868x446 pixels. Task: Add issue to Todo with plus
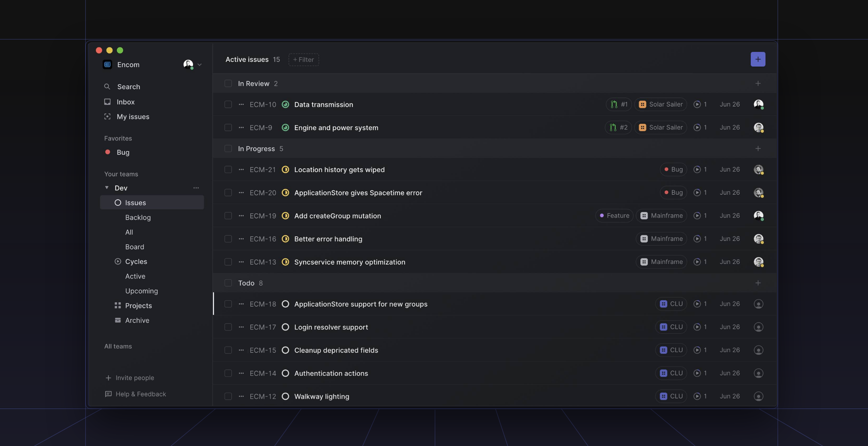click(x=758, y=283)
